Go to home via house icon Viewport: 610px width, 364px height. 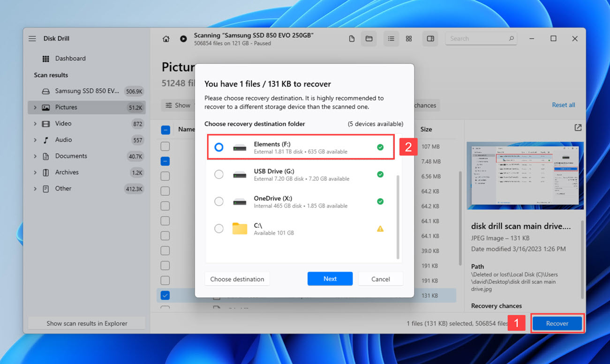166,39
